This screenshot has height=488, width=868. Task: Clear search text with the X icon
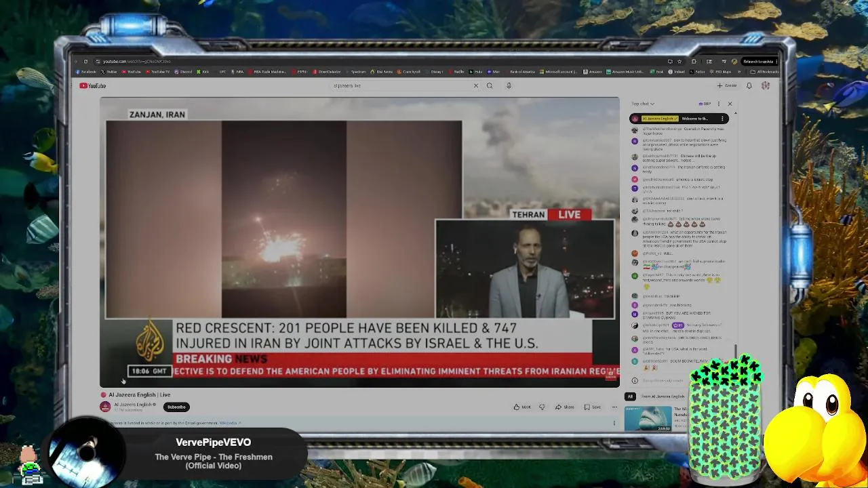(x=476, y=85)
